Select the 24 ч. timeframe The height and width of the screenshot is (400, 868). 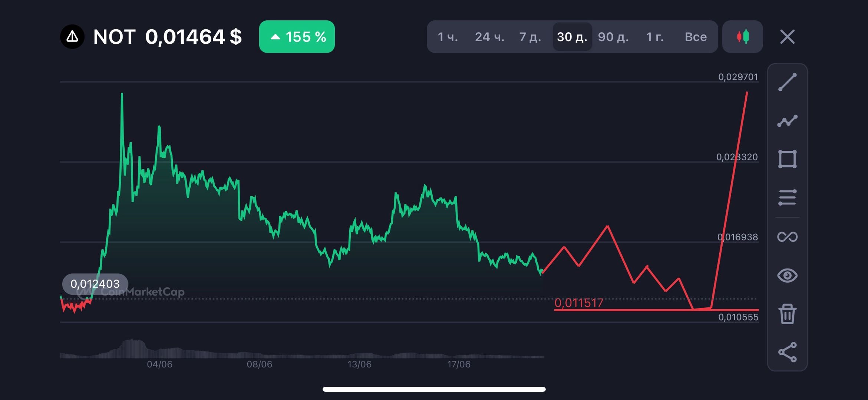(x=489, y=37)
